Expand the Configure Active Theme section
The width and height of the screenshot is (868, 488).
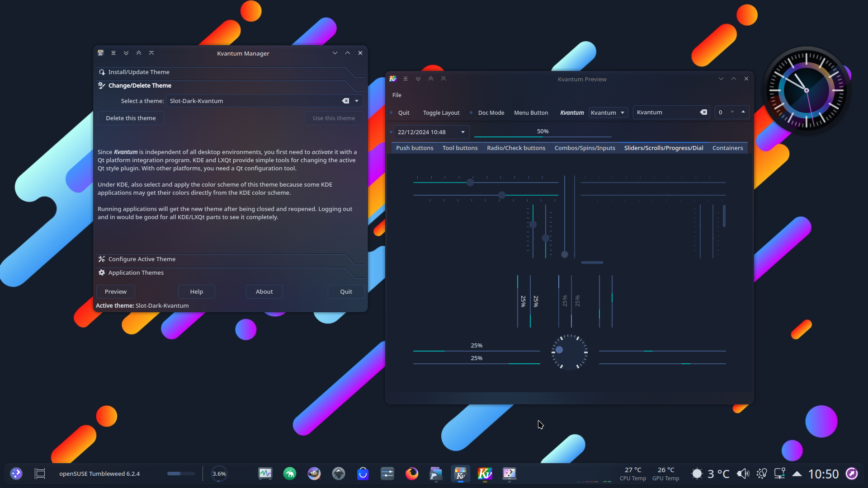click(x=230, y=259)
